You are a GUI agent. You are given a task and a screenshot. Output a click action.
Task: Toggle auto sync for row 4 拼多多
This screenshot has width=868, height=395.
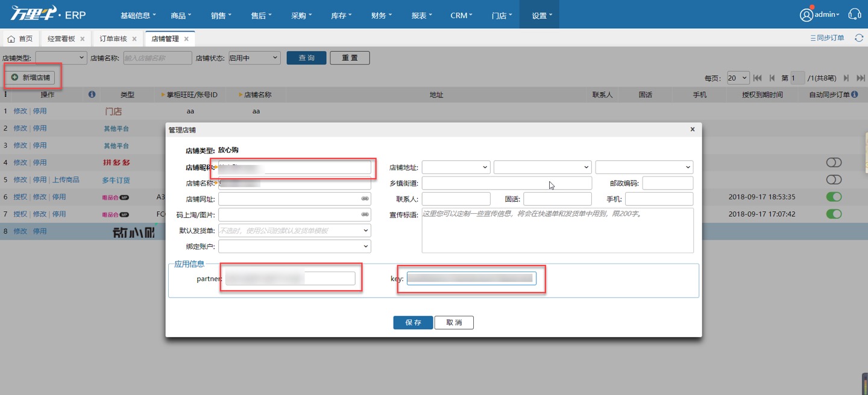pos(834,163)
